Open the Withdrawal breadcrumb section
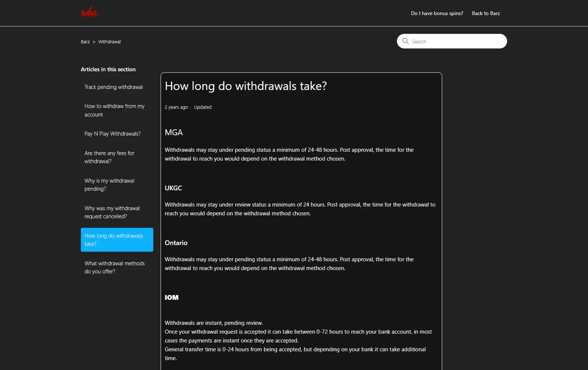This screenshot has height=370, width=588. click(x=110, y=42)
